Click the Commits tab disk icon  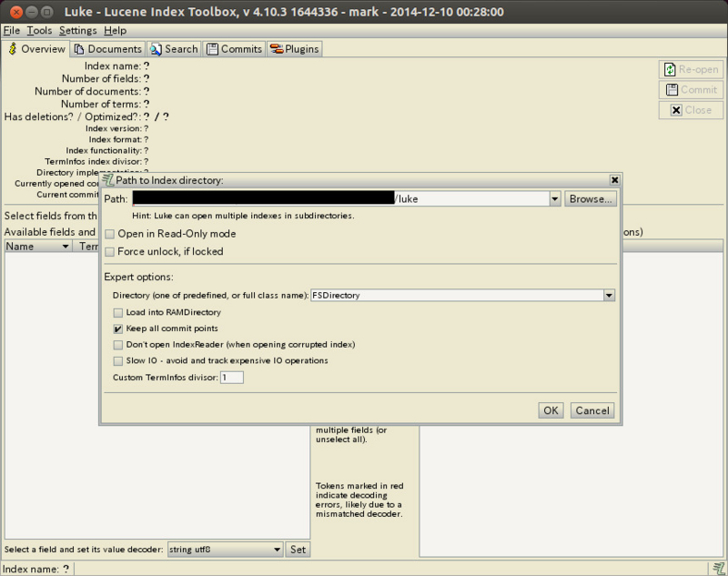coord(212,49)
